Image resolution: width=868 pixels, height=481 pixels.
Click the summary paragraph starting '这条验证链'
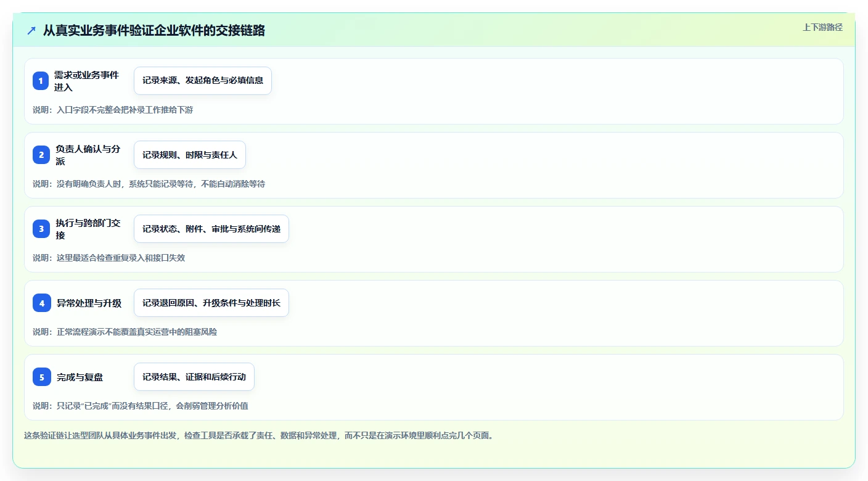[x=259, y=435]
